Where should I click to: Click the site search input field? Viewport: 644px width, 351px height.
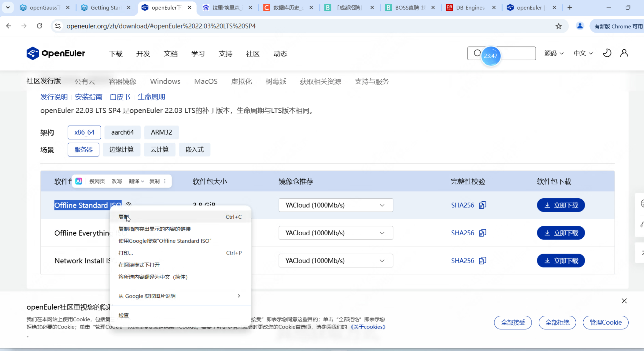point(517,53)
